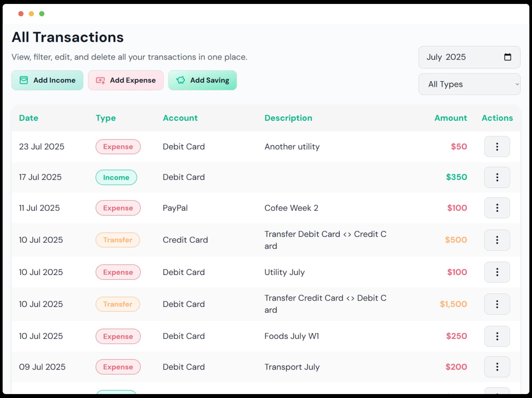Click three-dot menu for Utility July

tap(497, 272)
